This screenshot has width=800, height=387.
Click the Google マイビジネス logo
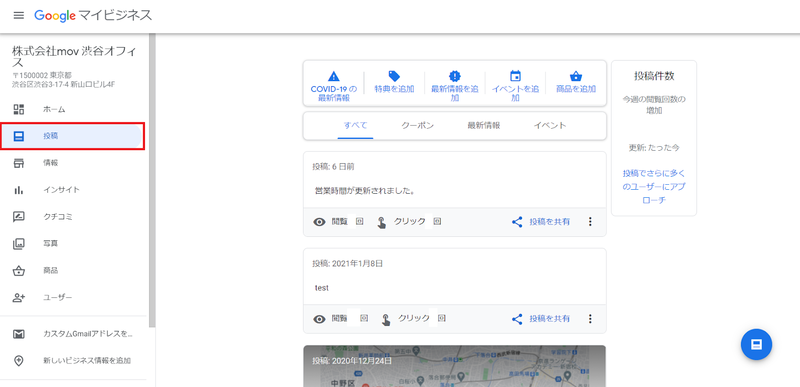click(x=93, y=15)
